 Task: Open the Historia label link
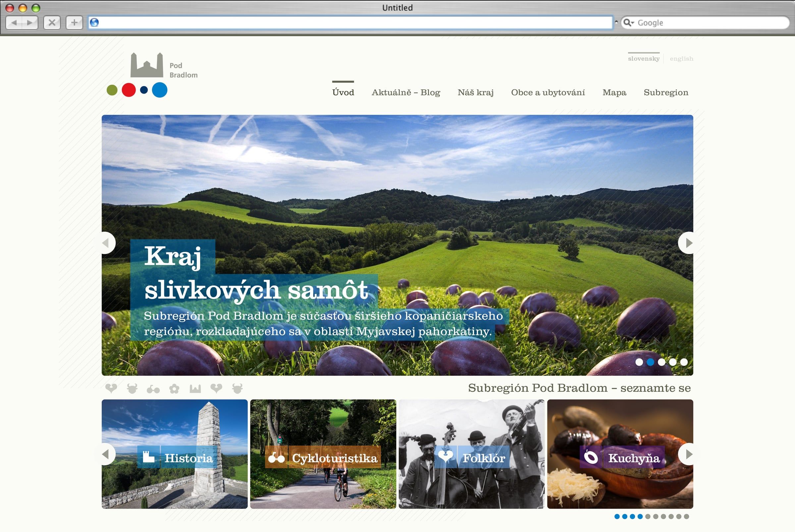(x=189, y=458)
